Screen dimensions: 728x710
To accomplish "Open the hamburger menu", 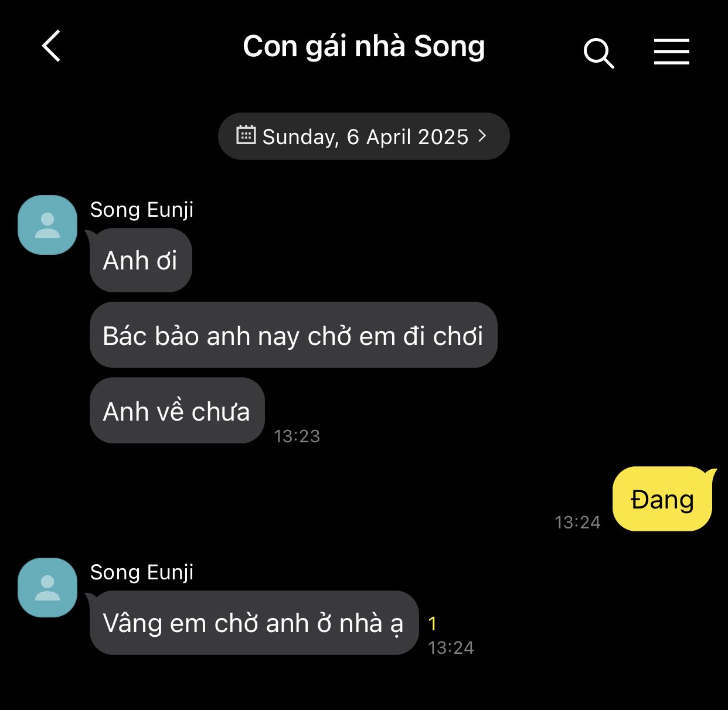I will [671, 52].
